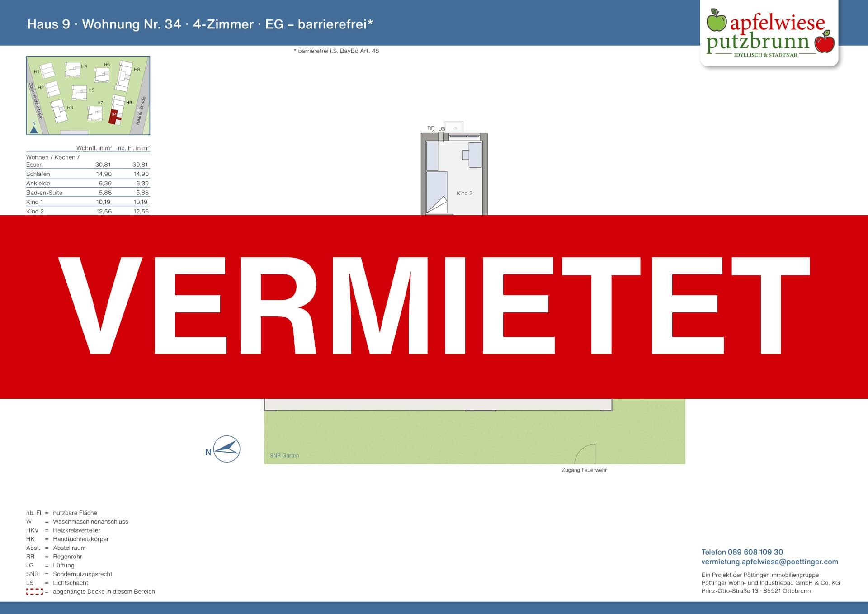868x614 pixels.
Task: Click the gate arc symbol at Zugang Feuerwehr
Action: 586,454
